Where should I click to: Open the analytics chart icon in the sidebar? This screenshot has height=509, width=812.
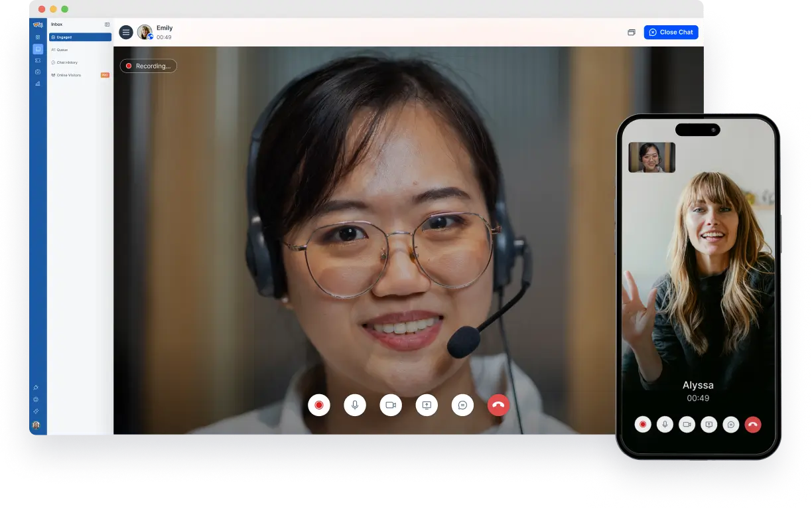[x=38, y=84]
